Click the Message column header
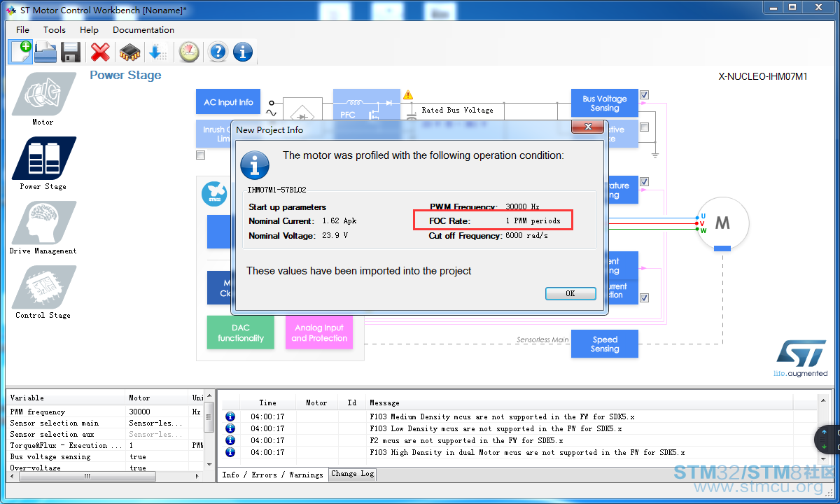This screenshot has height=504, width=840. coord(579,402)
